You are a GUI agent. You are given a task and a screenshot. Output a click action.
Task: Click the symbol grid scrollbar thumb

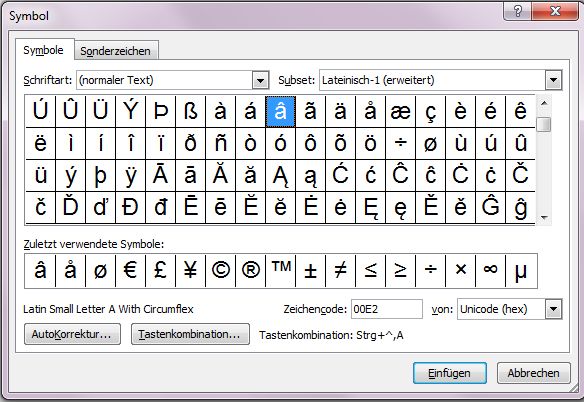[x=544, y=124]
